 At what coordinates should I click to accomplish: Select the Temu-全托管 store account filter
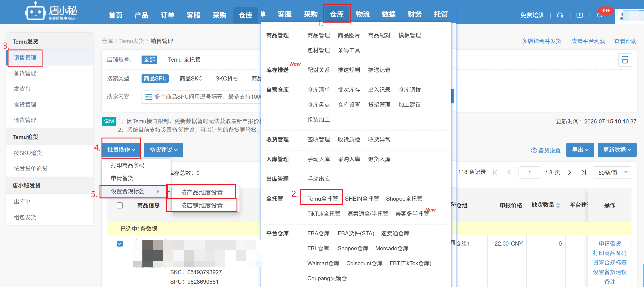click(184, 60)
